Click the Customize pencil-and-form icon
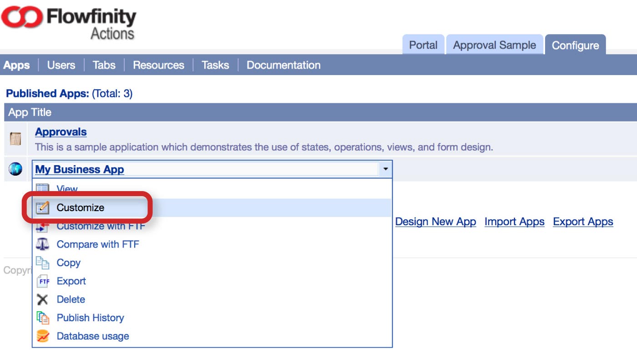 [x=42, y=207]
